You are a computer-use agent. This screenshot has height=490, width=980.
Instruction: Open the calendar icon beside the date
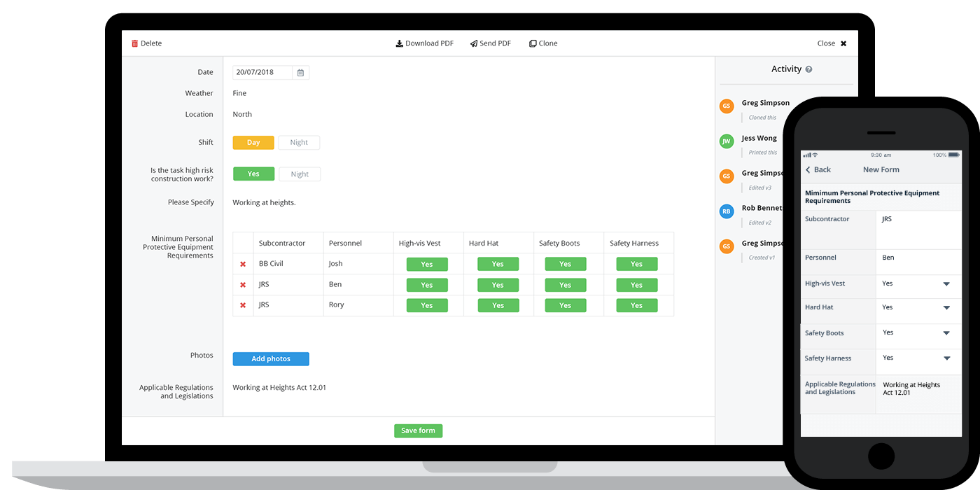[x=300, y=72]
